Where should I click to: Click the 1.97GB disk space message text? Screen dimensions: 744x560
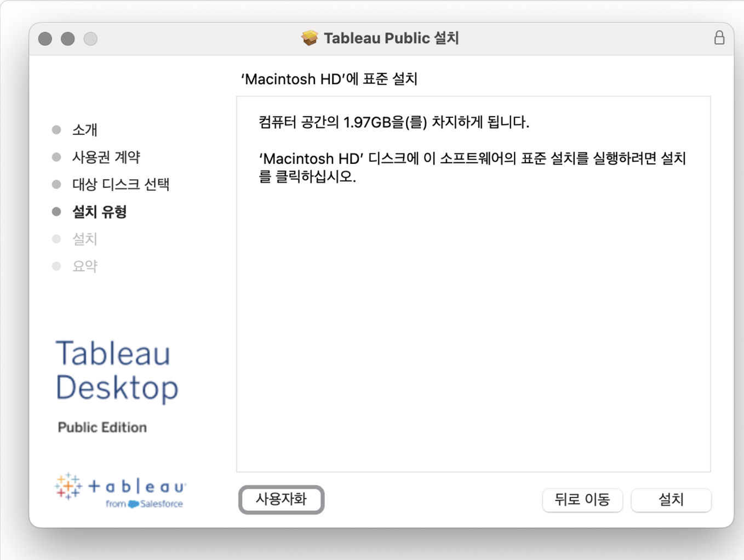[x=394, y=122]
